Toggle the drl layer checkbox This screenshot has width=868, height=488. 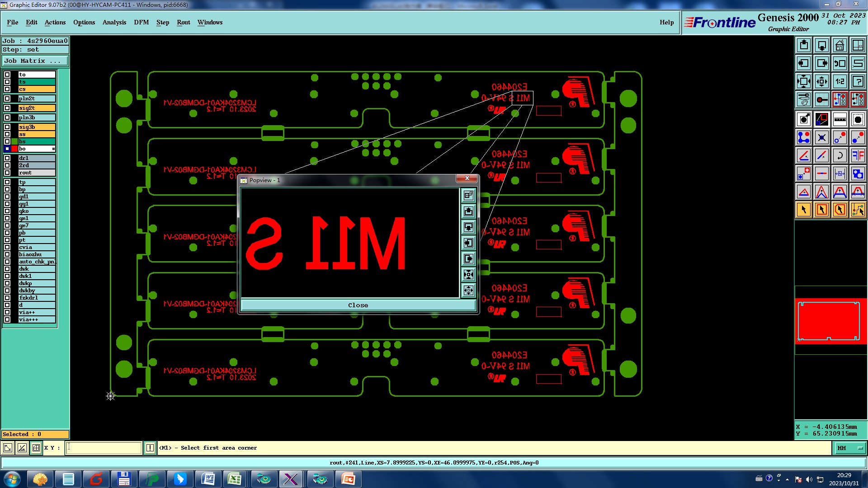click(7, 158)
